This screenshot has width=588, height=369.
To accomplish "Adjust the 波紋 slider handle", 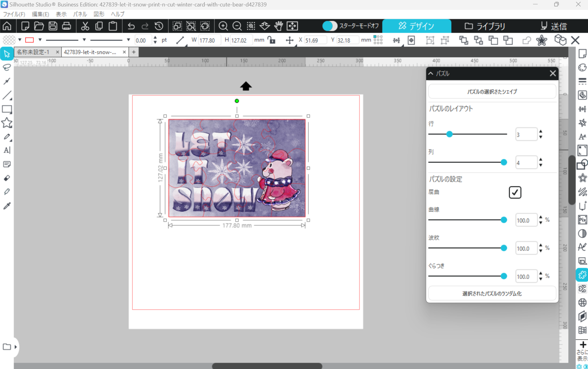I will tap(504, 248).
